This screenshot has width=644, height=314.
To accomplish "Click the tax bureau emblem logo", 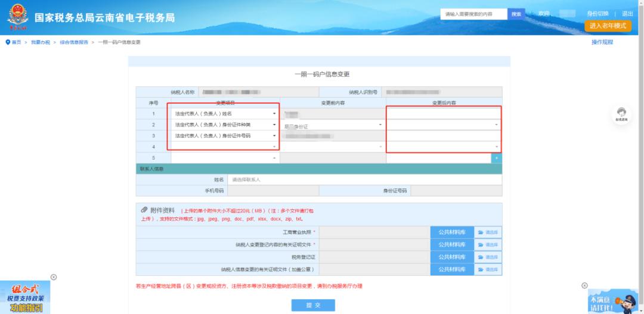I will point(18,17).
